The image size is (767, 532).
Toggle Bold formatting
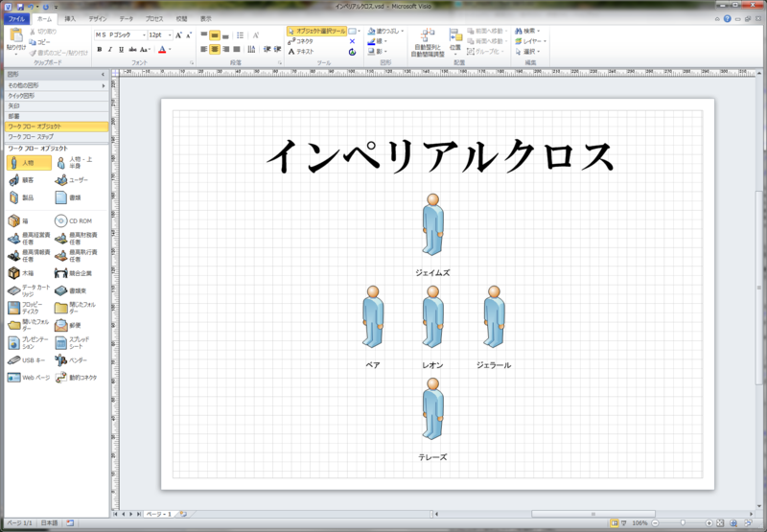pyautogui.click(x=100, y=50)
